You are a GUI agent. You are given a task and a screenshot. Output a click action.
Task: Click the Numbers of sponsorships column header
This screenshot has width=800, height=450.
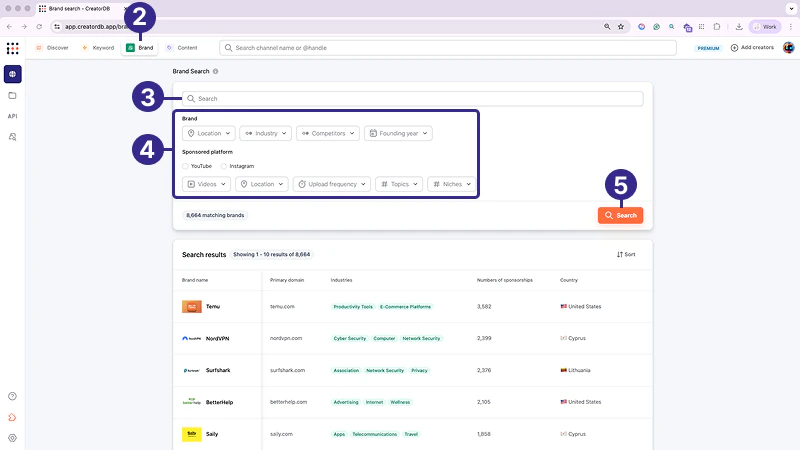tap(505, 280)
